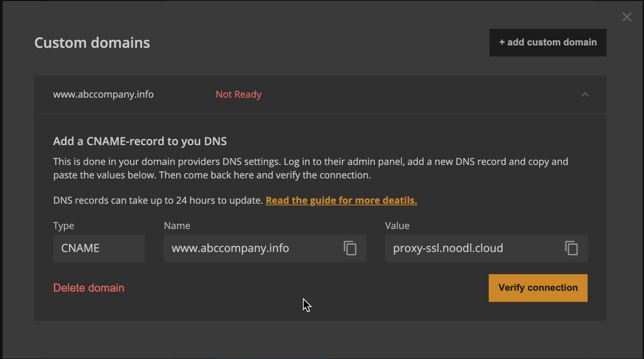Click the 24 hours update notice text
Image resolution: width=644 pixels, height=359 pixels.
[158, 200]
